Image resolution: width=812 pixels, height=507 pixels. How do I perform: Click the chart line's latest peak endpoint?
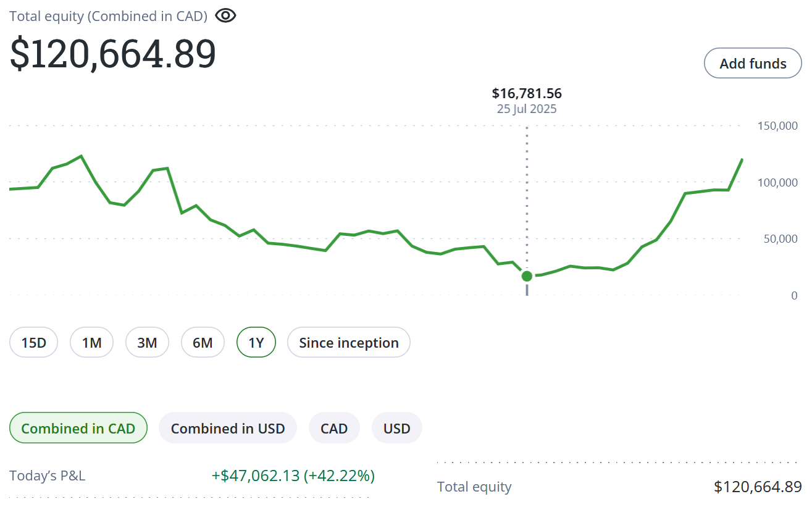(742, 159)
